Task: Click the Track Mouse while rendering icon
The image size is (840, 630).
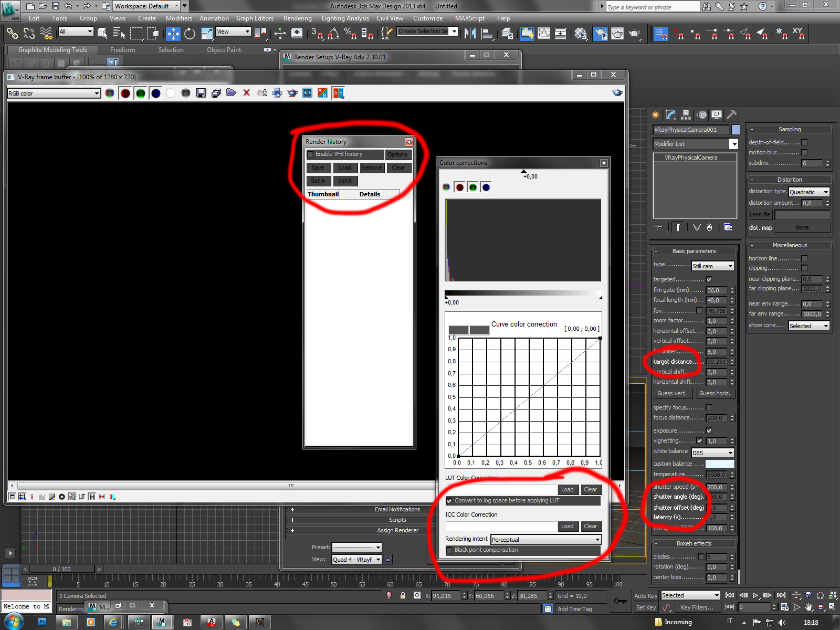Action: 277,93
